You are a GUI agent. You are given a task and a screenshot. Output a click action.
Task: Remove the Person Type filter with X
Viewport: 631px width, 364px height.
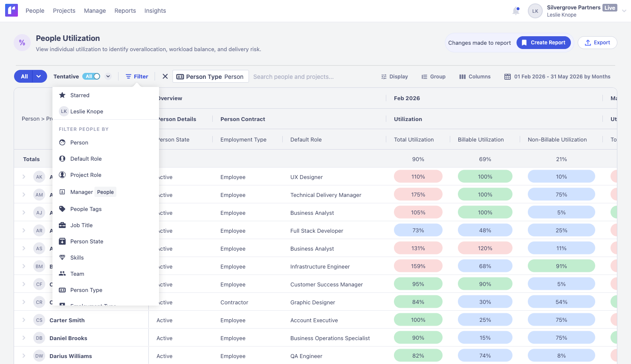(x=165, y=76)
